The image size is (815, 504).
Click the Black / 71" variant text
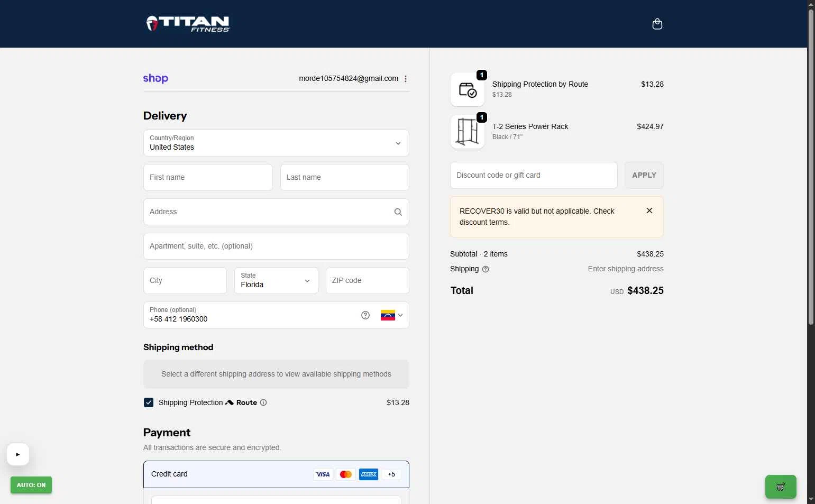click(x=507, y=137)
